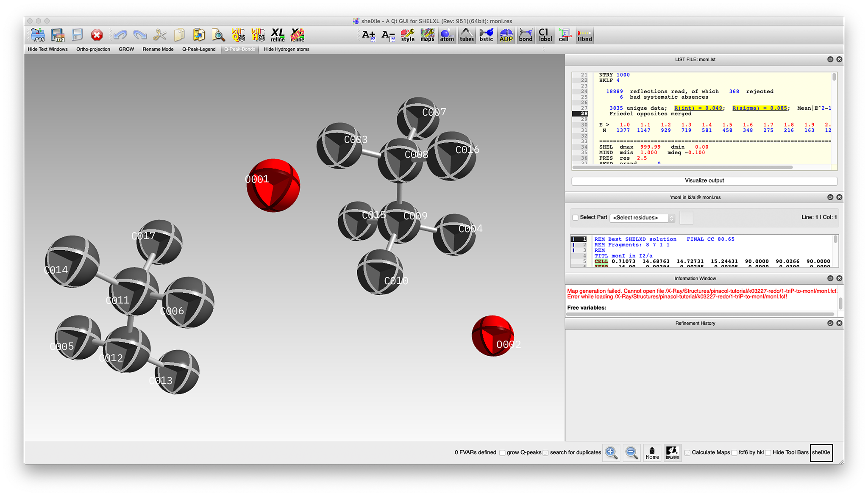Click the undo arrow icon
Image resolution: width=868 pixels, height=496 pixels.
pyautogui.click(x=120, y=35)
